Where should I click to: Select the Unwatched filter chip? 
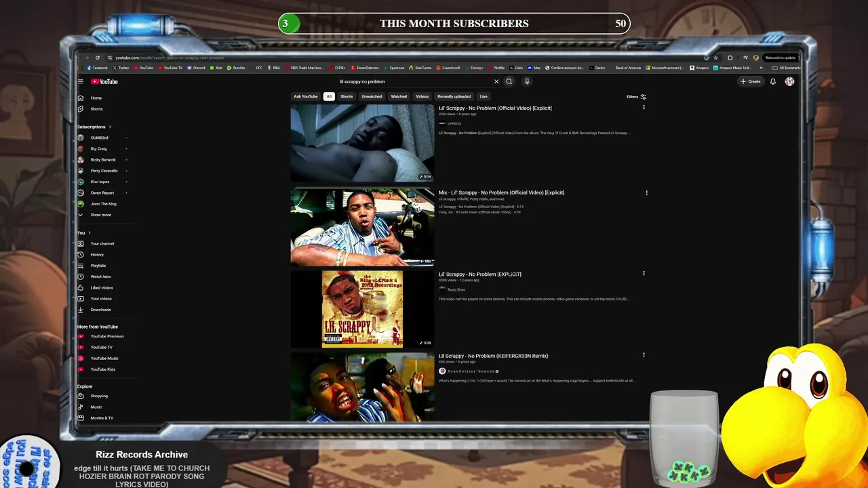pos(372,96)
